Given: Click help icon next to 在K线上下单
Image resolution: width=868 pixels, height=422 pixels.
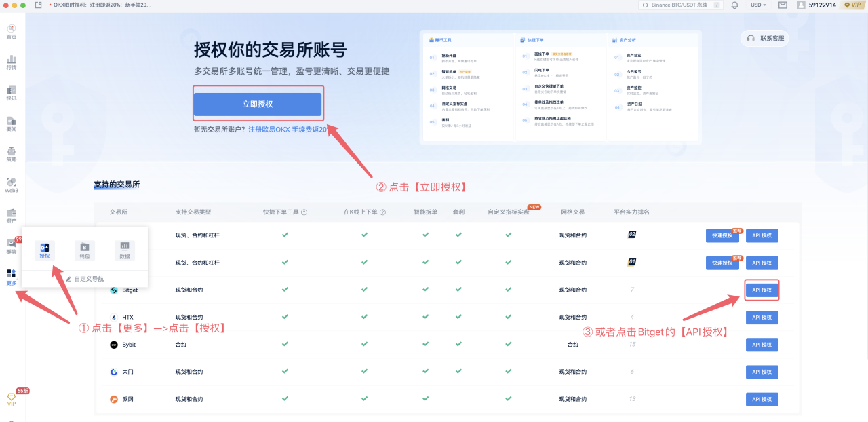Looking at the screenshot, I should [383, 212].
